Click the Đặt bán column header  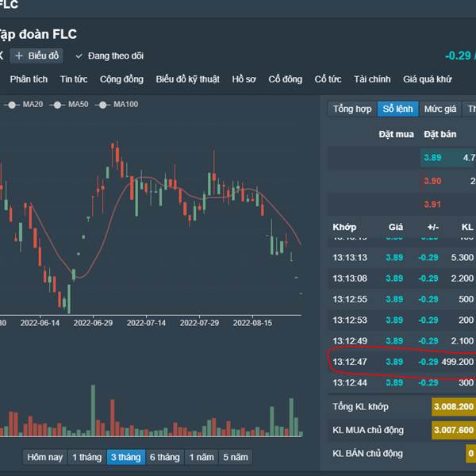440,134
